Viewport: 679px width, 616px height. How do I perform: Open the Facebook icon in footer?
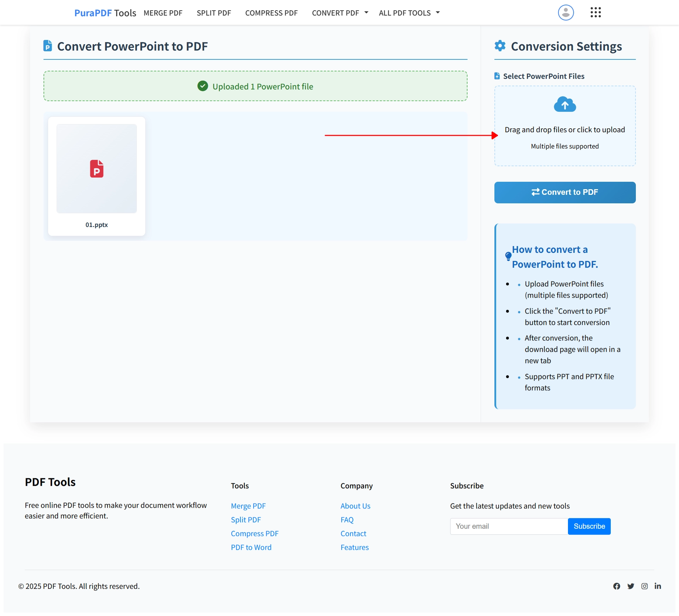pyautogui.click(x=616, y=586)
